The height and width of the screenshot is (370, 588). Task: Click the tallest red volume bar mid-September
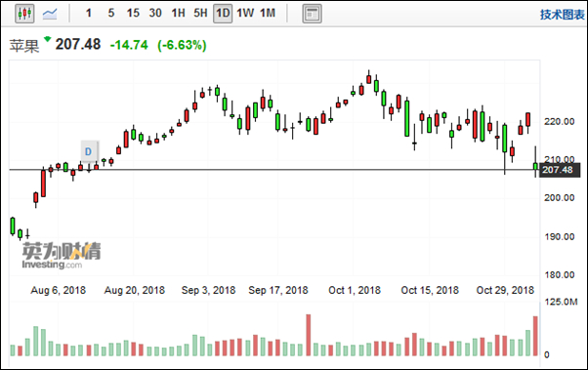coord(309,335)
